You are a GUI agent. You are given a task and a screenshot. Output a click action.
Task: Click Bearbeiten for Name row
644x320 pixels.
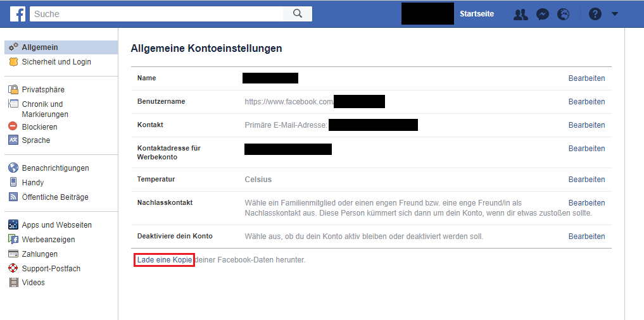point(586,78)
